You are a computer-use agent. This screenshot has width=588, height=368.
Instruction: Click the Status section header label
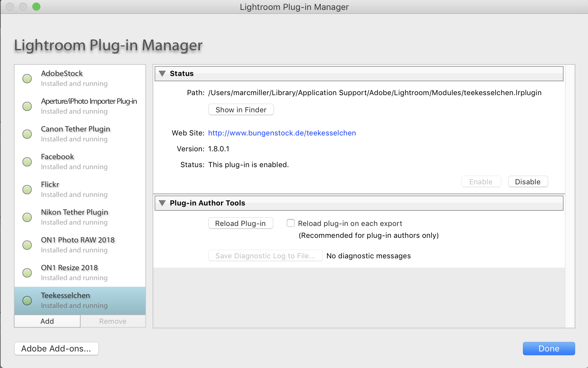click(182, 73)
